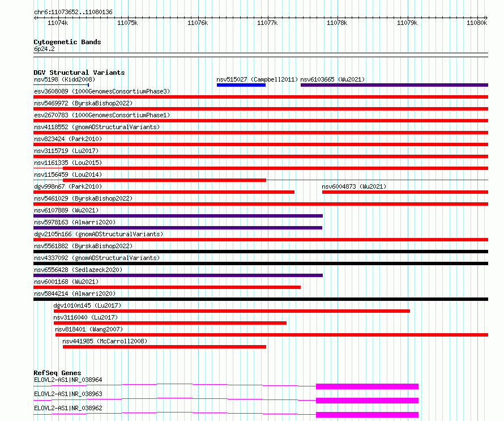The width and height of the screenshot is (504, 421).
Task: Open esv3608089 (1000GenomesConsortiumPhase3)
Action: click(x=102, y=91)
